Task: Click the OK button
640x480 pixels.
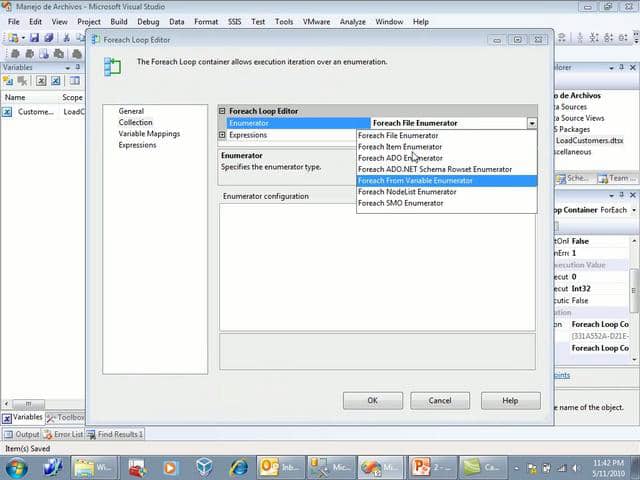Action: [373, 401]
